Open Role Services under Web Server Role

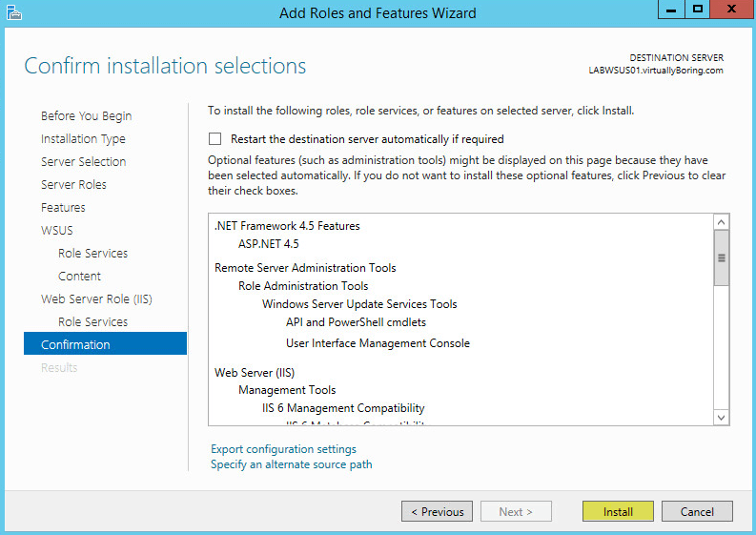[x=93, y=321]
